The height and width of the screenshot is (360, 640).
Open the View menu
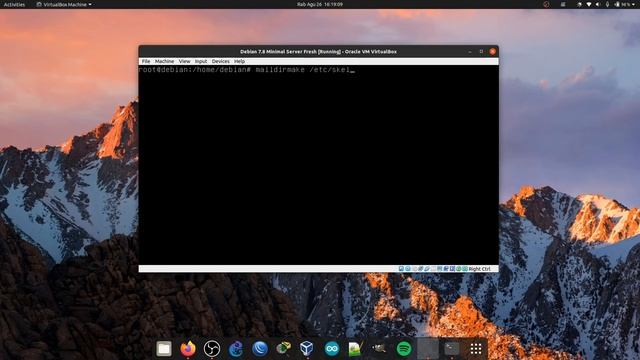[x=184, y=61]
